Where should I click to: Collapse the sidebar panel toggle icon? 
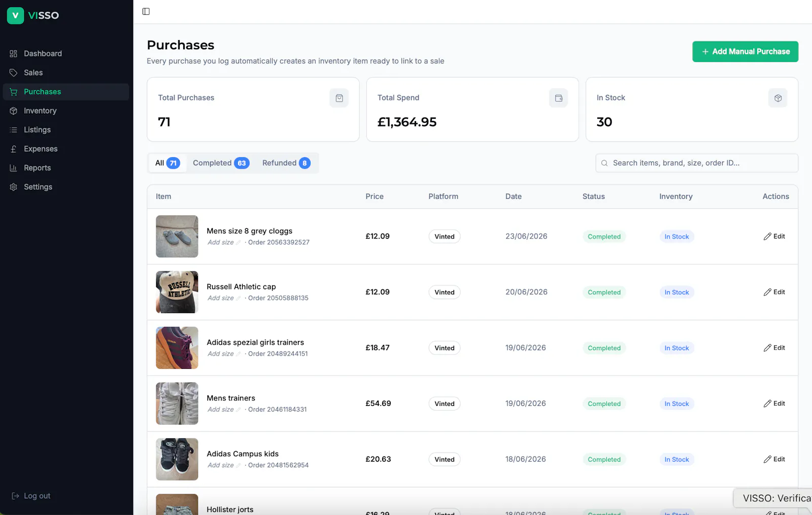click(146, 11)
